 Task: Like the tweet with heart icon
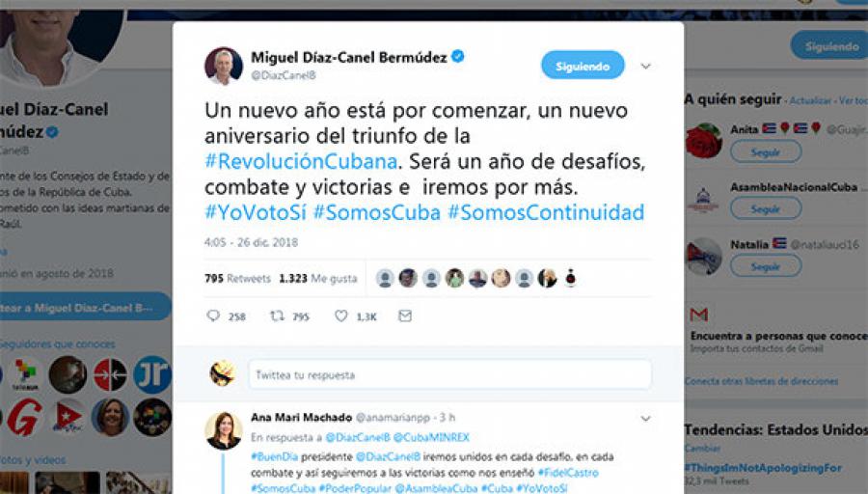click(x=341, y=316)
